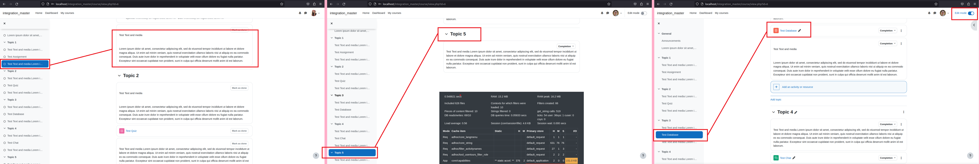Turn off Edit mode in the right window

point(971,13)
